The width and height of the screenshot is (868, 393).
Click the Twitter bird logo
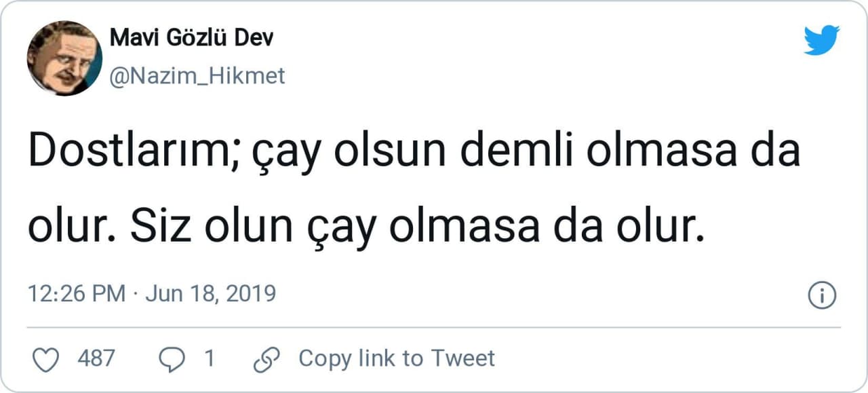coord(821,40)
